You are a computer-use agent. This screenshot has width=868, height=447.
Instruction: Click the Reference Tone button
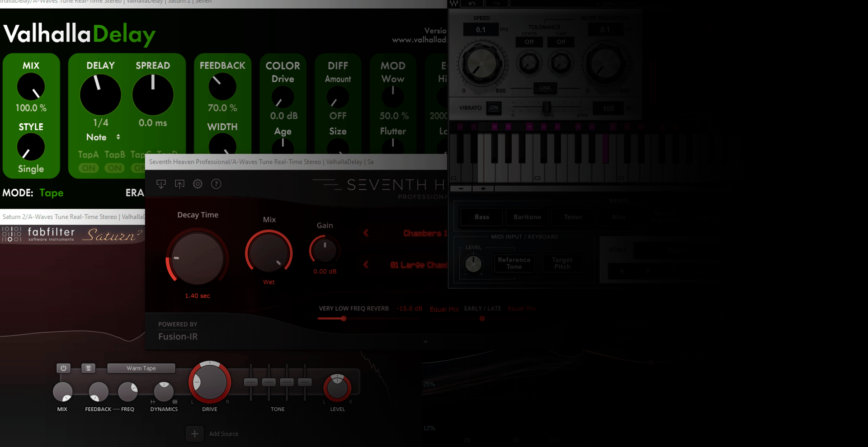[514, 263]
